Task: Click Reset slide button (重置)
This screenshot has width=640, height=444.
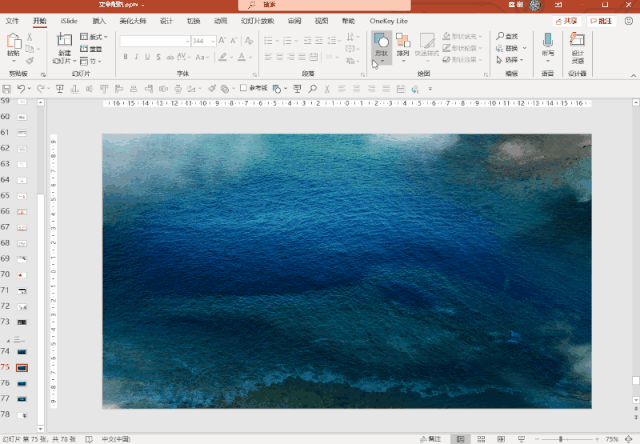Action: click(x=91, y=49)
